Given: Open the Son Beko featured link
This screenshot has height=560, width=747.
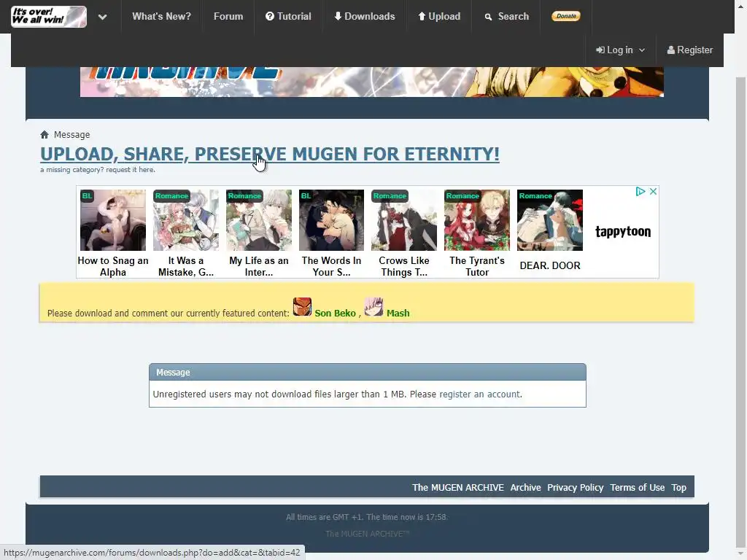Looking at the screenshot, I should click(335, 314).
